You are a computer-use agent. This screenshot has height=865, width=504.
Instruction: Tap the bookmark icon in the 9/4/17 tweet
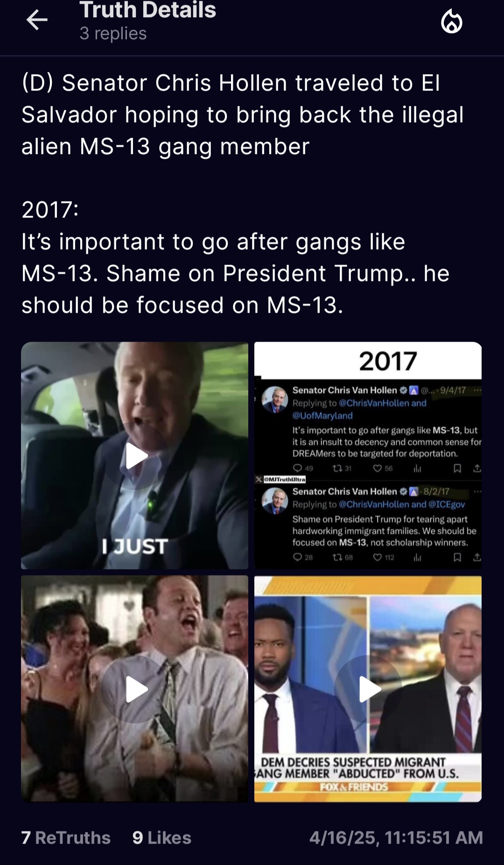point(457,468)
